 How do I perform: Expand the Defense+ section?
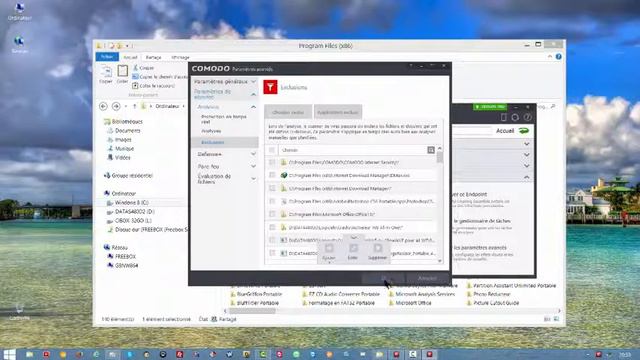point(253,154)
